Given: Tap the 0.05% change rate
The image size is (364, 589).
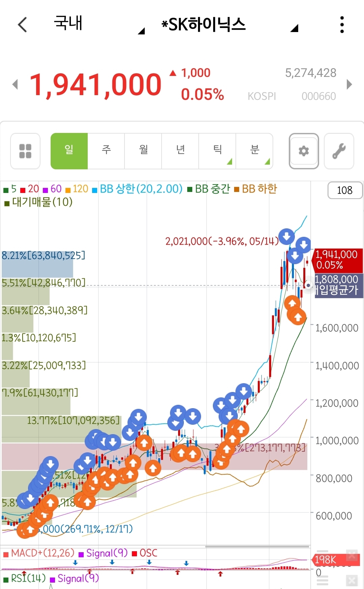Looking at the screenshot, I should click(x=202, y=94).
